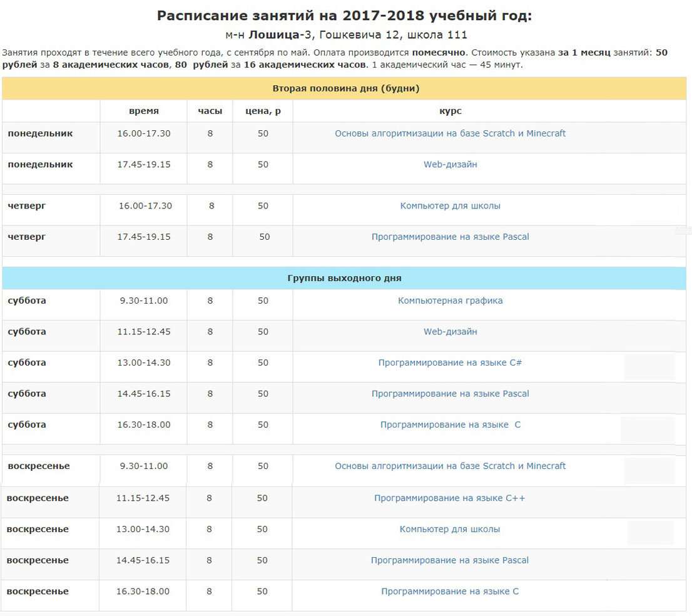Viewport: 692px width, 616px height.
Task: Click the first понедельник row label
Action: tap(40, 133)
